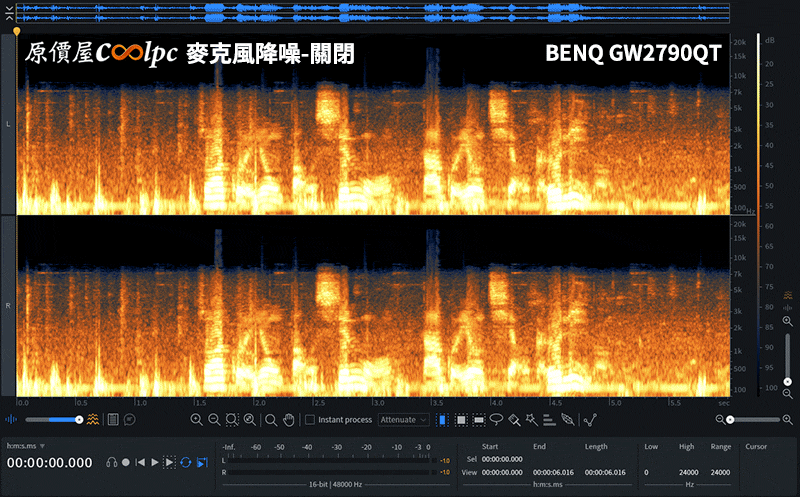This screenshot has width=800, height=497.
Task: Click the View Start time value
Action: [x=502, y=473]
